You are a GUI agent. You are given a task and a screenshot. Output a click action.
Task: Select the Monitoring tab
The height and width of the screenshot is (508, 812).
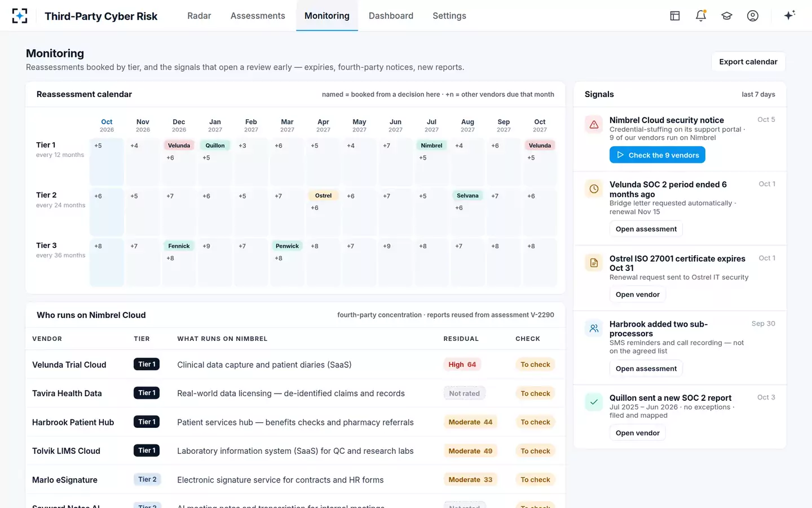pyautogui.click(x=327, y=16)
